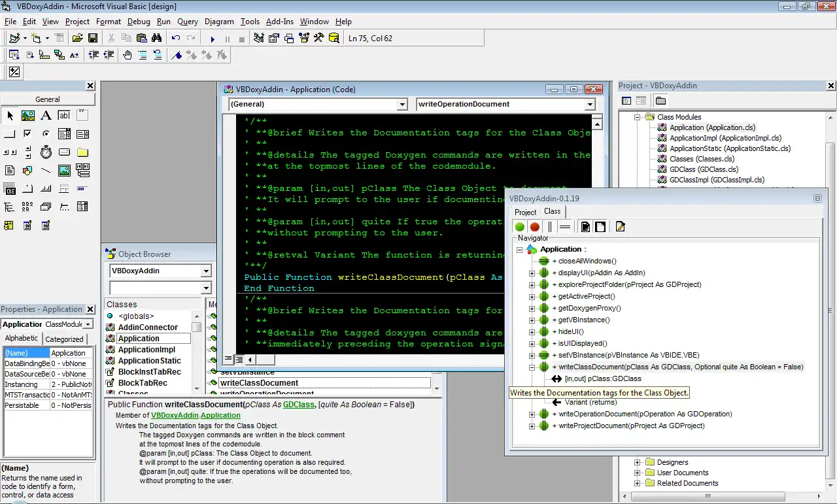The image size is (837, 504).
Task: Click the General toolbox tab button
Action: click(48, 99)
